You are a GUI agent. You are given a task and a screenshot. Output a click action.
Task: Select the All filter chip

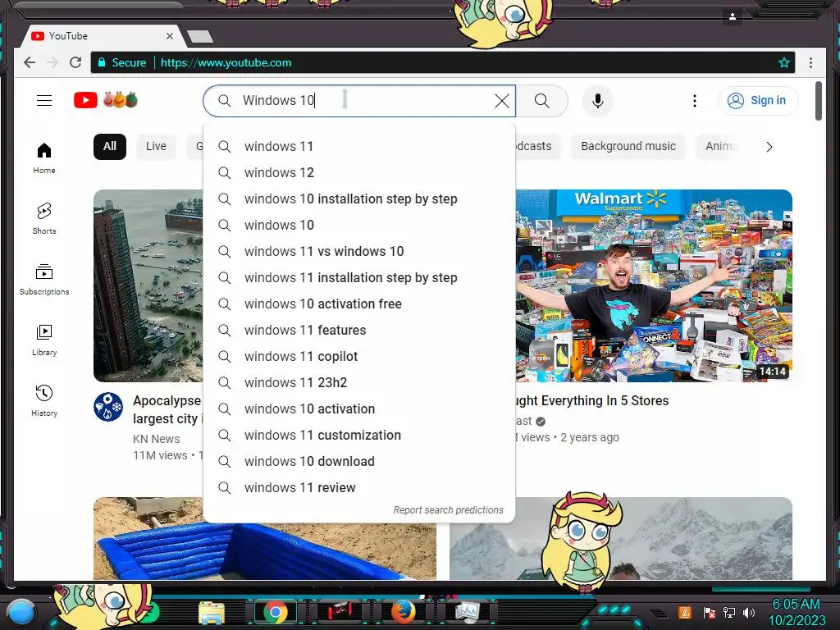point(110,146)
